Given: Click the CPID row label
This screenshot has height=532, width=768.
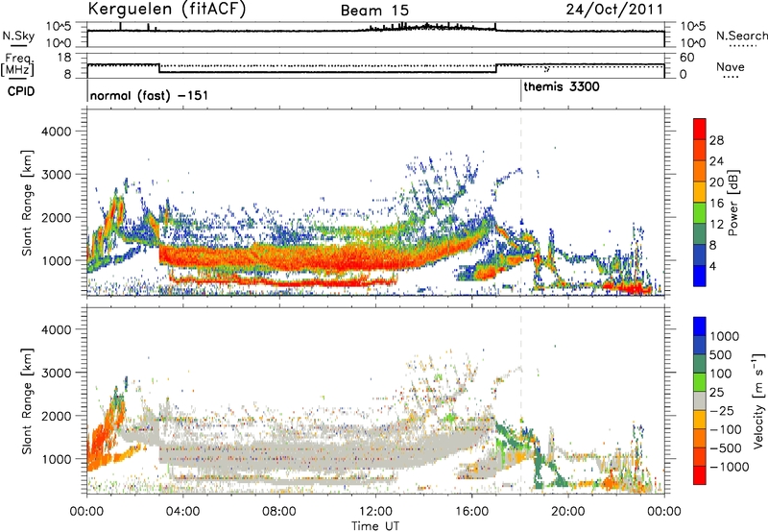Looking at the screenshot, I should 20,91.
